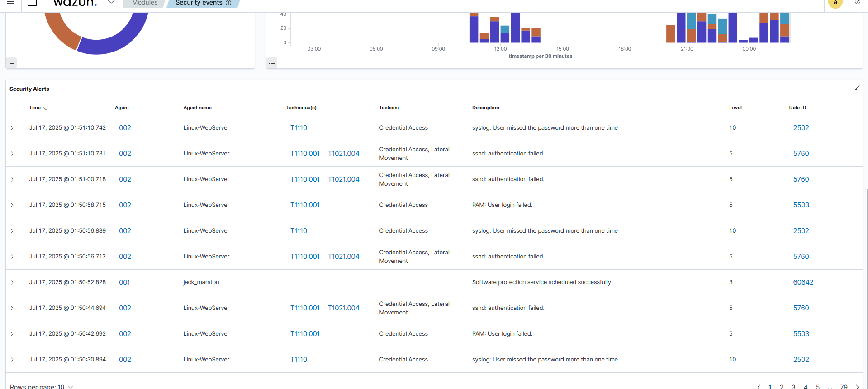
Task: Open the hamburger navigation menu
Action: click(x=11, y=3)
